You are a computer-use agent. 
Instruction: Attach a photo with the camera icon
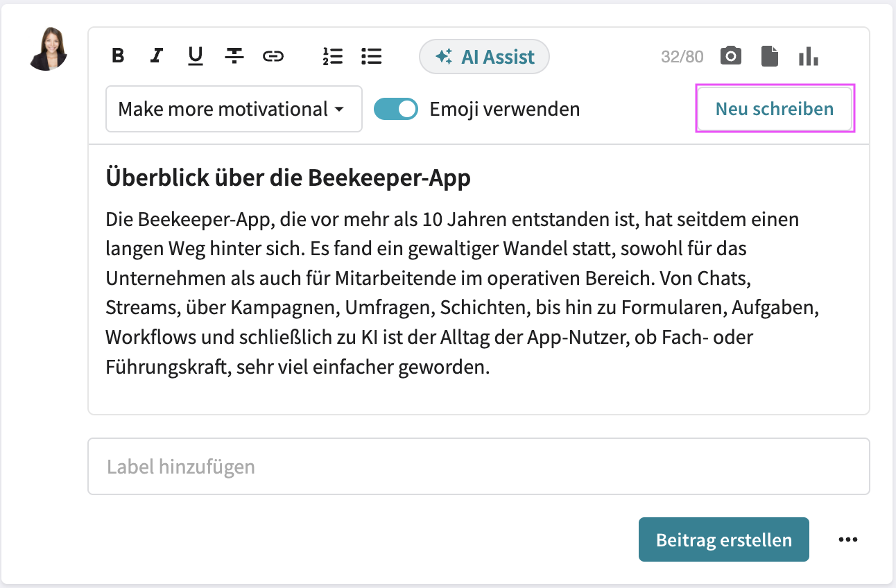point(731,56)
